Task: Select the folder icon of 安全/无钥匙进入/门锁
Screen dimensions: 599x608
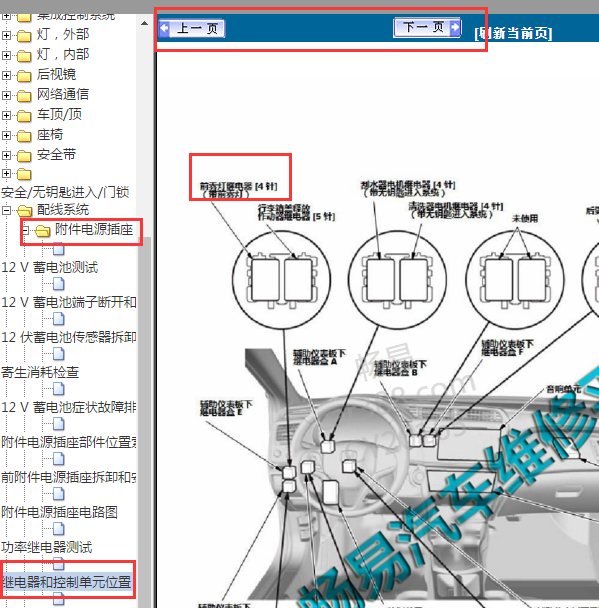Action: coord(24,174)
